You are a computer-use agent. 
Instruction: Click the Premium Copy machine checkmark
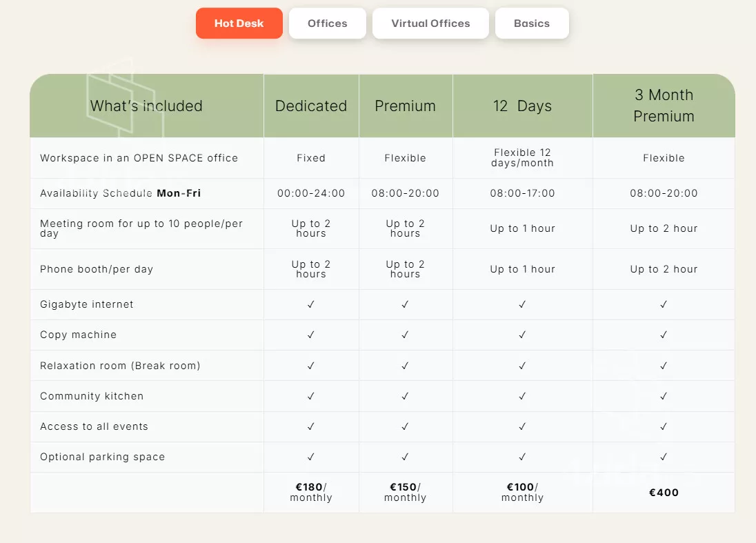click(x=405, y=335)
